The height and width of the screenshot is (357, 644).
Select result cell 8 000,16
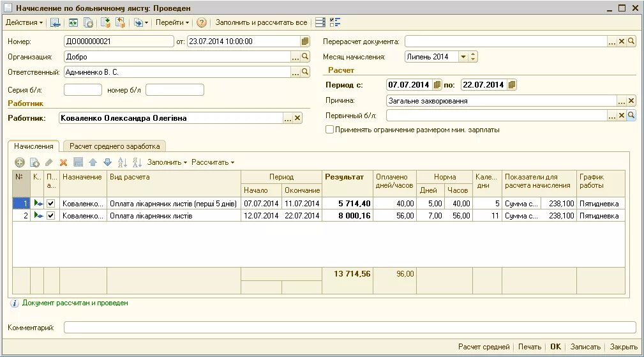(x=347, y=216)
